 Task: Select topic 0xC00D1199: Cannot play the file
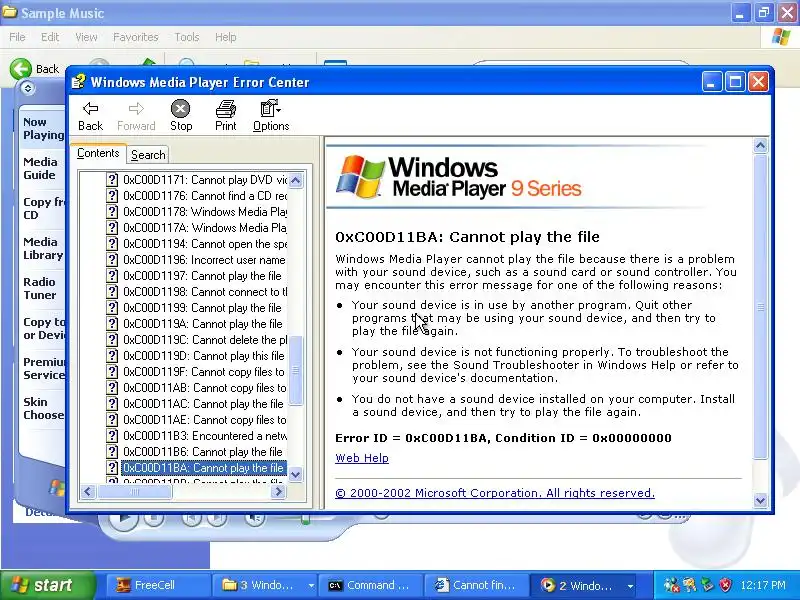[203, 308]
